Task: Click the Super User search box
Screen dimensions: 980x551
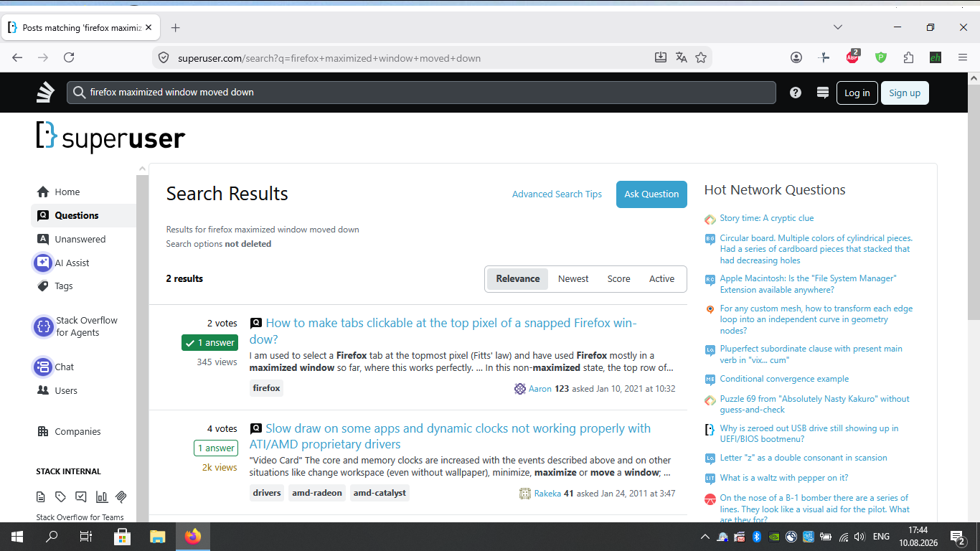Action: [421, 93]
